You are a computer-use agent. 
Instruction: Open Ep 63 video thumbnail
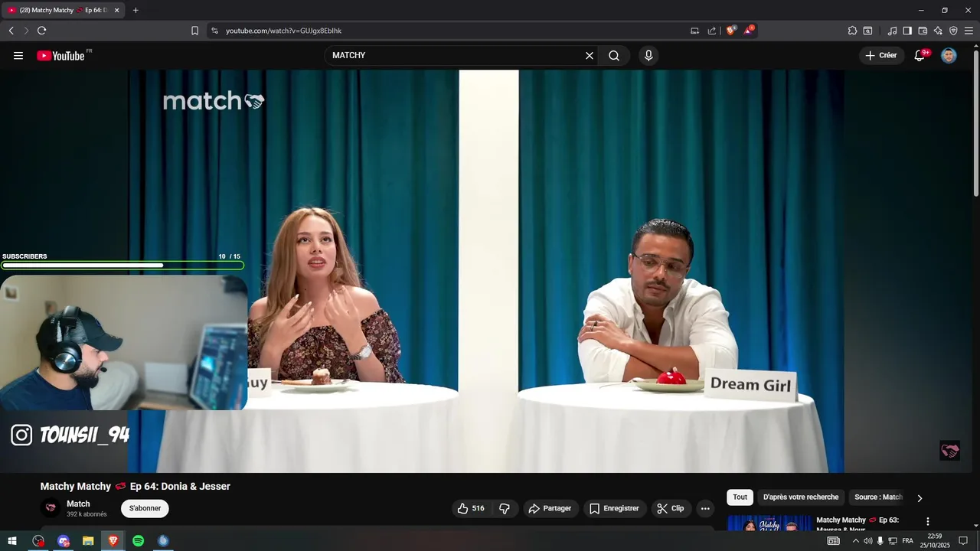click(x=769, y=523)
